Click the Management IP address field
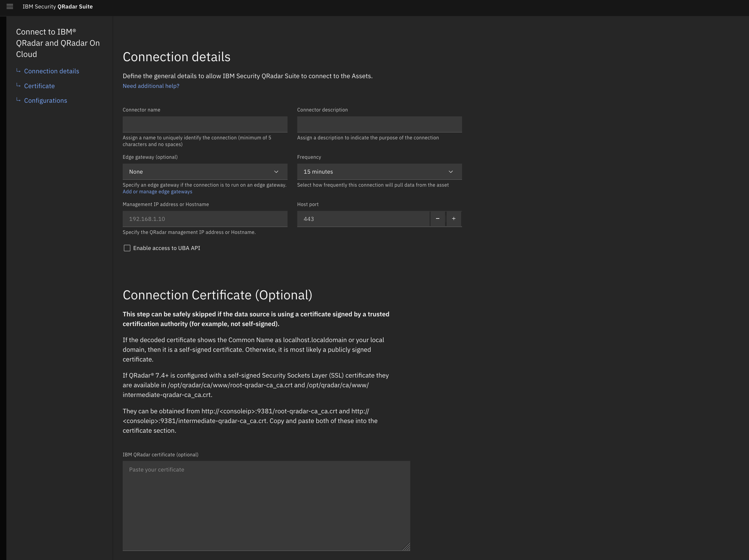 tap(205, 219)
